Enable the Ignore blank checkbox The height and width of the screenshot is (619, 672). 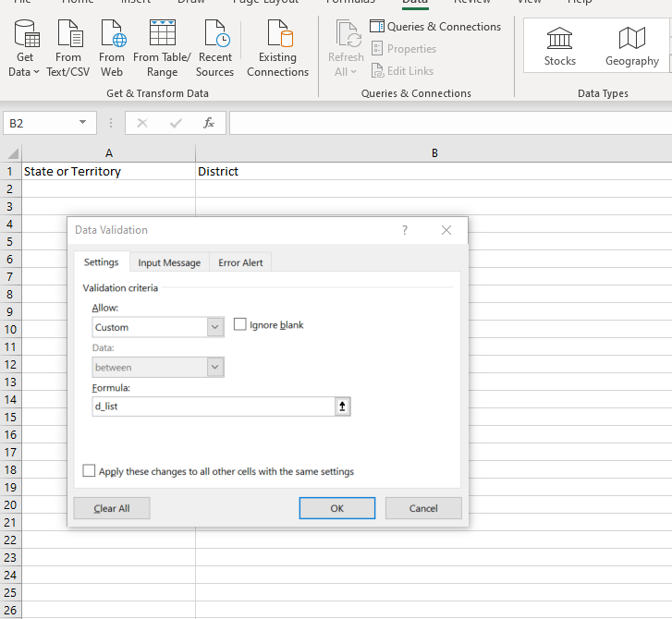click(240, 325)
